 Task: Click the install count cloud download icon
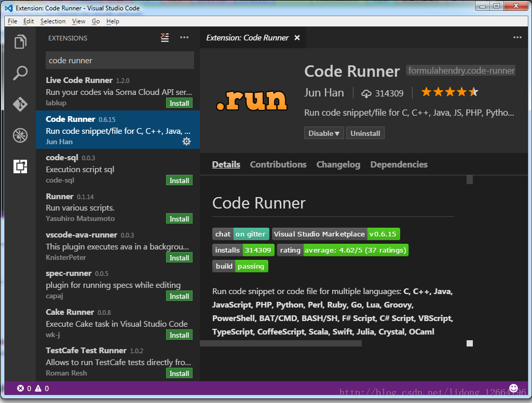click(366, 93)
